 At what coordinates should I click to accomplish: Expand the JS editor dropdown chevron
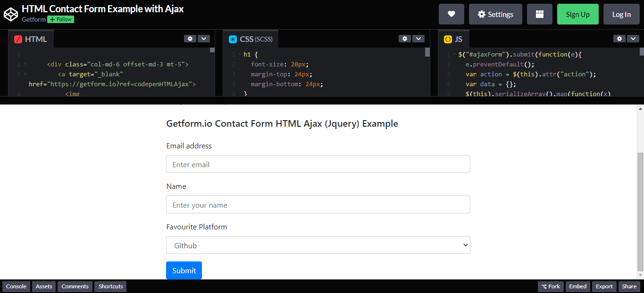tap(633, 39)
